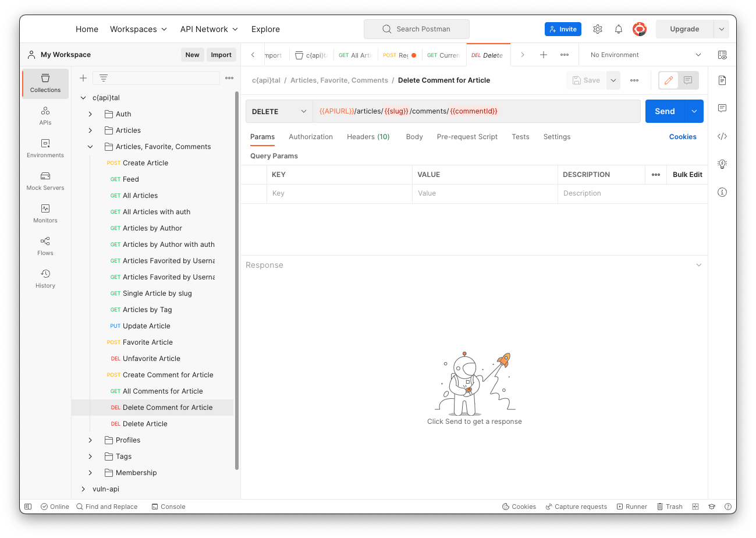Click Bulk Edit in params table
This screenshot has width=756, height=538.
coord(687,175)
